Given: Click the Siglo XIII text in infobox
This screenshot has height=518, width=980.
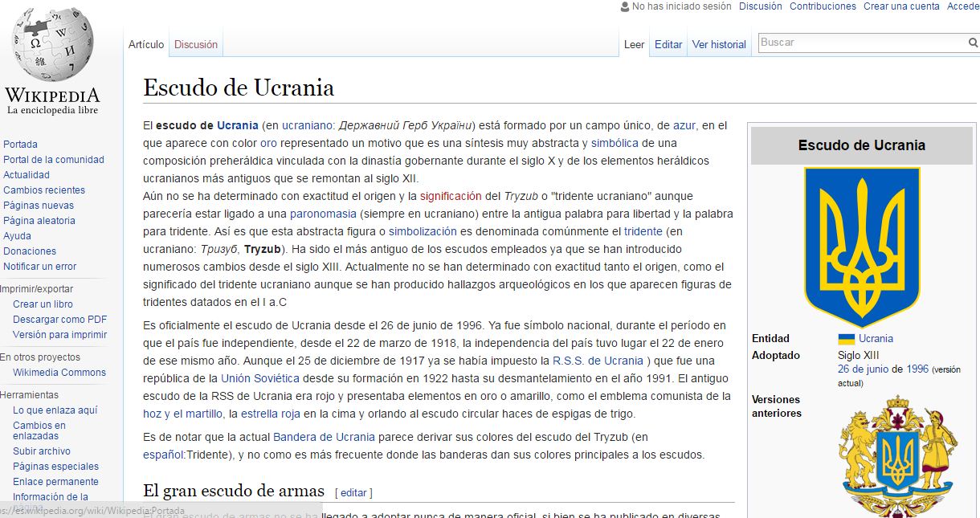Looking at the screenshot, I should point(860,355).
